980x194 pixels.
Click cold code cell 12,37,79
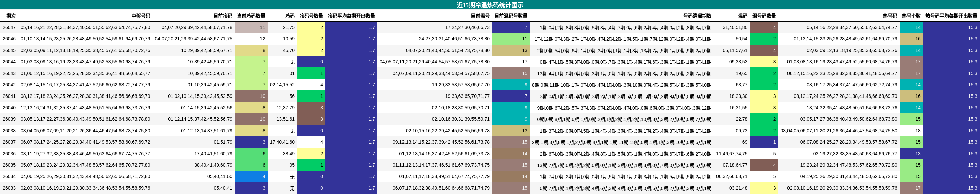[286, 108]
